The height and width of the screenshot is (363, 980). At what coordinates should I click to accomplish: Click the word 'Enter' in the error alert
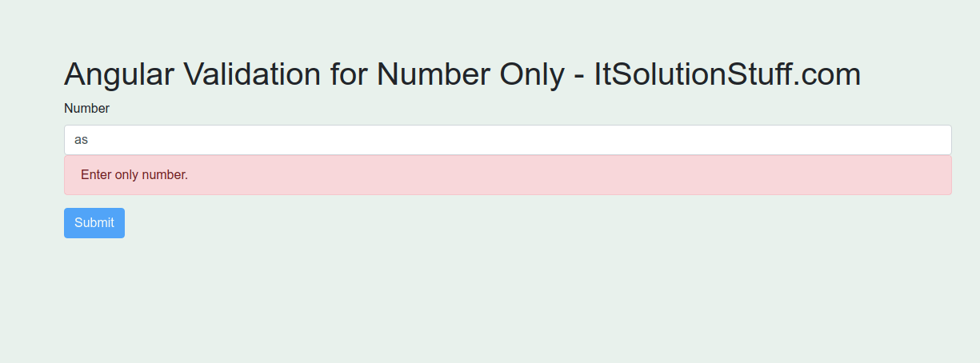(x=96, y=175)
